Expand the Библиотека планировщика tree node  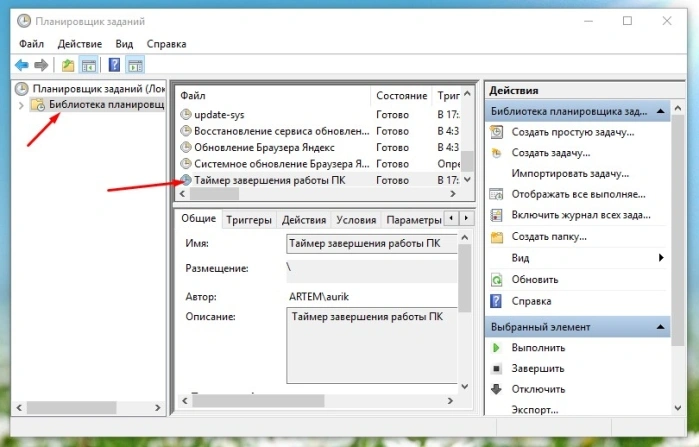pyautogui.click(x=21, y=105)
